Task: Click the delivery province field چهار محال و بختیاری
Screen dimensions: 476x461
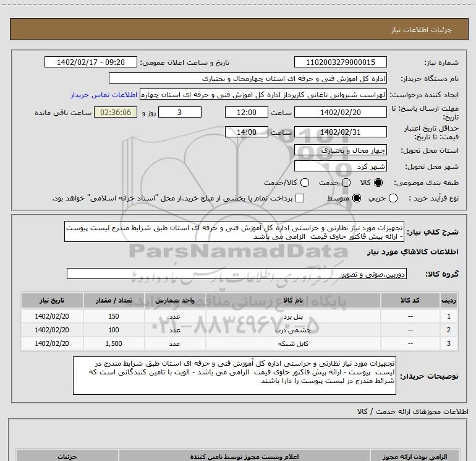Action: [x=340, y=150]
